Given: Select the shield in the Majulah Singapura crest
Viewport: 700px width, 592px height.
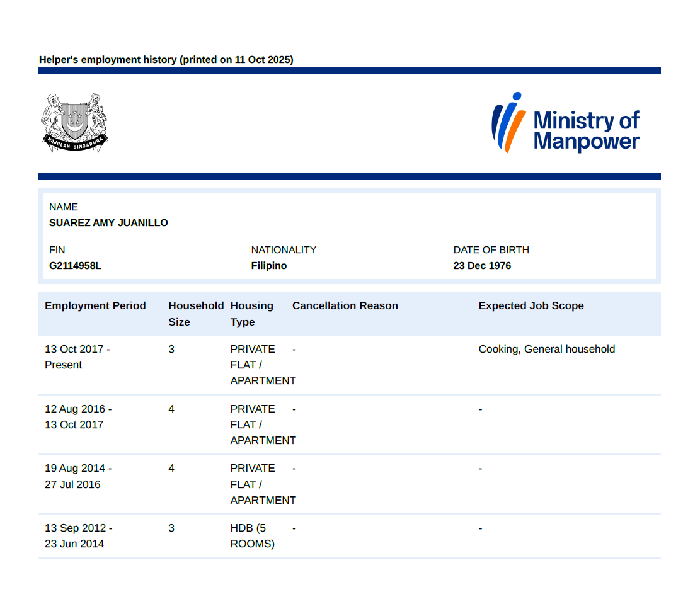Looking at the screenshot, I should [75, 120].
